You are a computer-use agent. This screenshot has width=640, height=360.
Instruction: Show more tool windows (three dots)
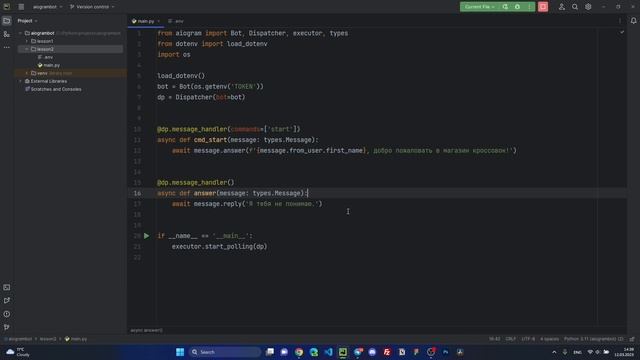(7, 47)
